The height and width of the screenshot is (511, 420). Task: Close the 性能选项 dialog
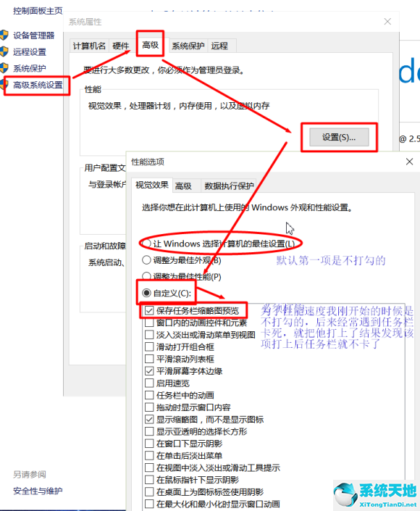click(410, 162)
